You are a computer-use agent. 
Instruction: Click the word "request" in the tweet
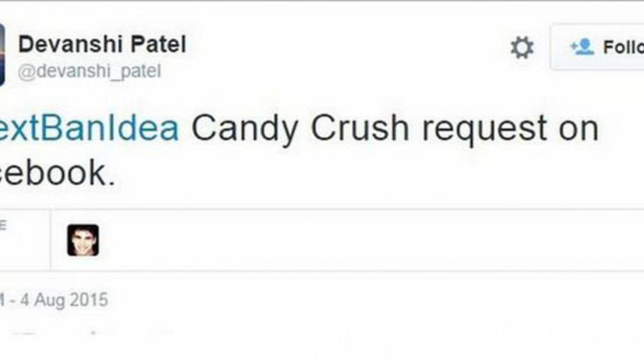pos(484,129)
